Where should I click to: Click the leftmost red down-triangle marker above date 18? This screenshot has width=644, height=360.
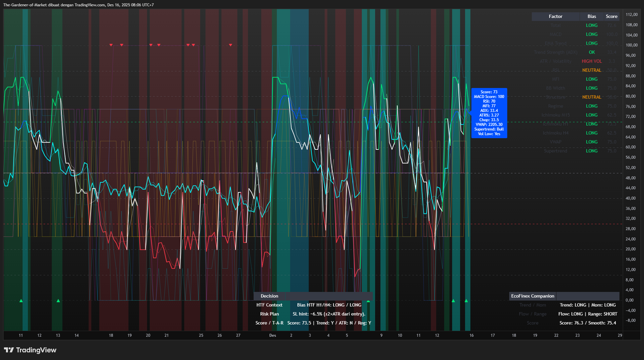(111, 45)
